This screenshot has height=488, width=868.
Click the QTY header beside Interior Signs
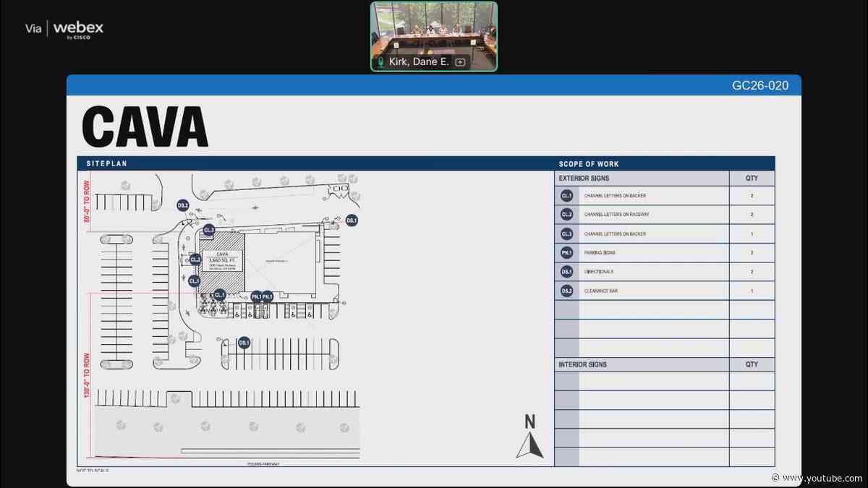click(752, 364)
